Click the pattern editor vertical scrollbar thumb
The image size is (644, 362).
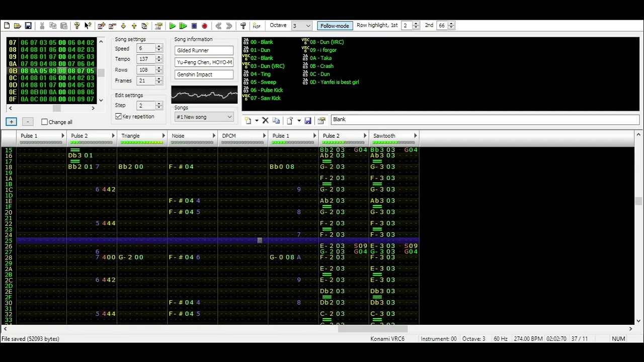pos(638,201)
